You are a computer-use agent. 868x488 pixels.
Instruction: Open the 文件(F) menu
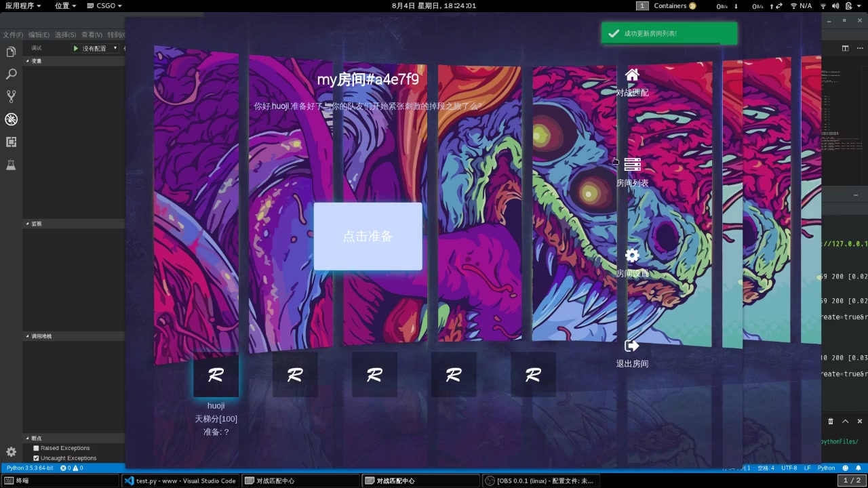coord(12,35)
